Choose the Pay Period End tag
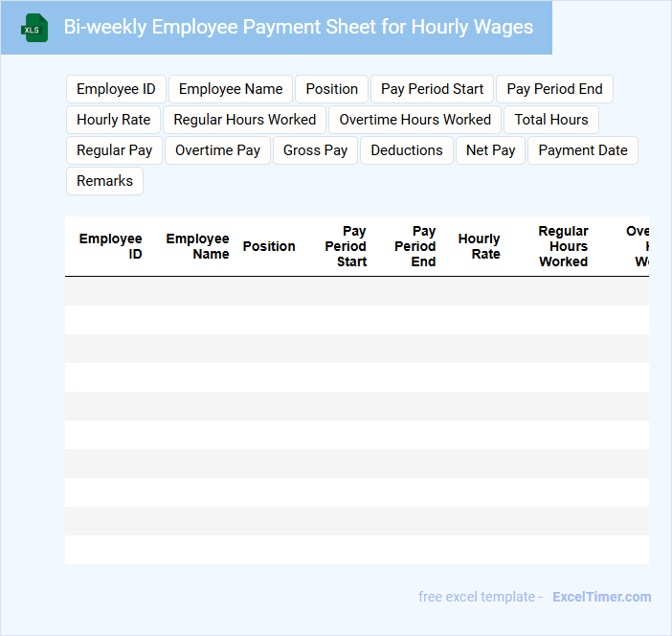 point(554,89)
